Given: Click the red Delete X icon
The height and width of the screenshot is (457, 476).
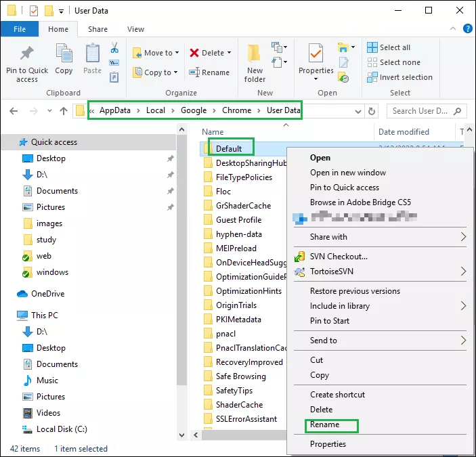Looking at the screenshot, I should 194,53.
